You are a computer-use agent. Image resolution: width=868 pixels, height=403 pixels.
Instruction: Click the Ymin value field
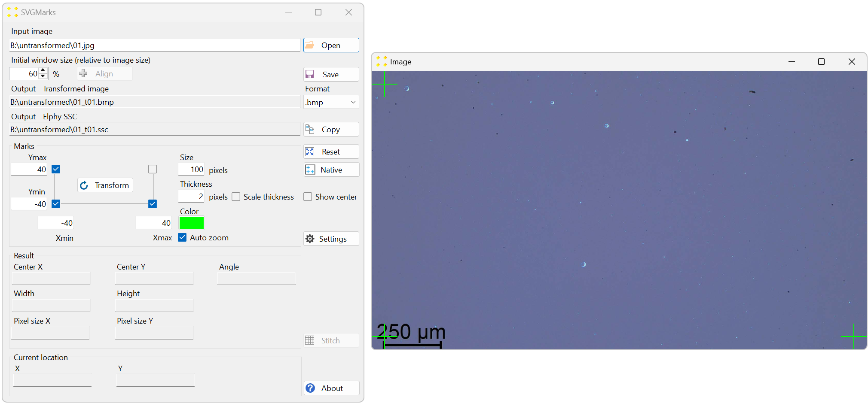pos(29,204)
